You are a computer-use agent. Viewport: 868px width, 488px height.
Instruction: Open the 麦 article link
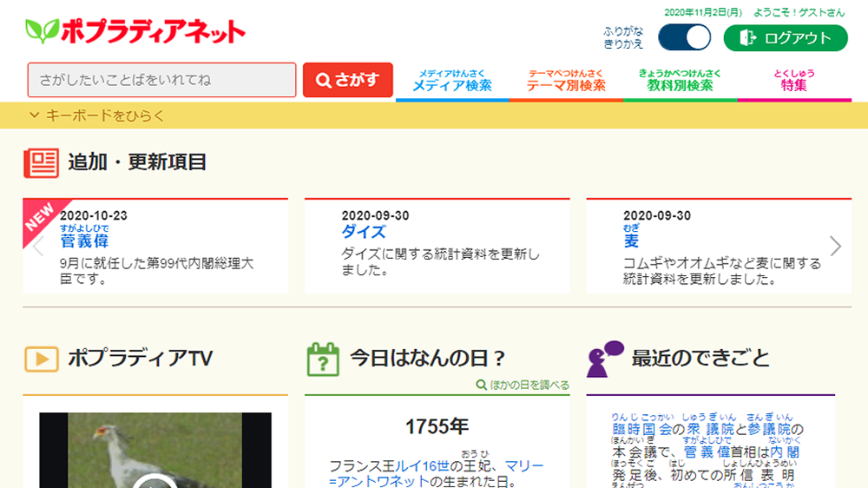(631, 241)
